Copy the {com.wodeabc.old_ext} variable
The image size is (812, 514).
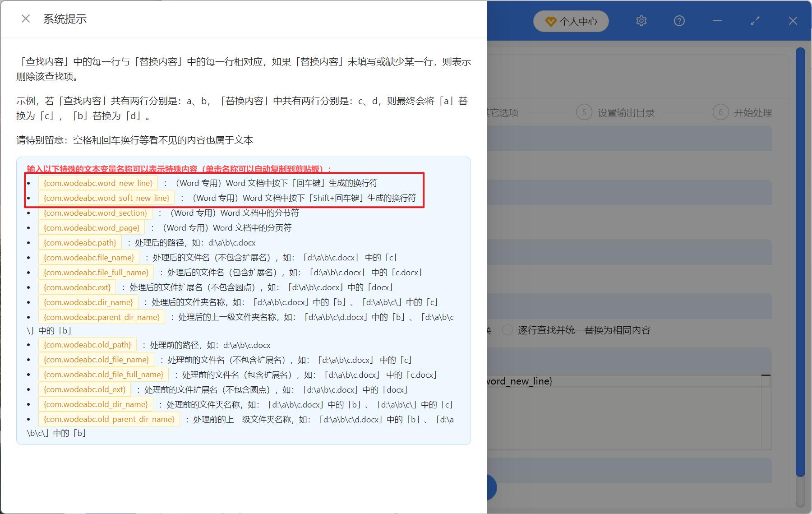[x=84, y=389]
